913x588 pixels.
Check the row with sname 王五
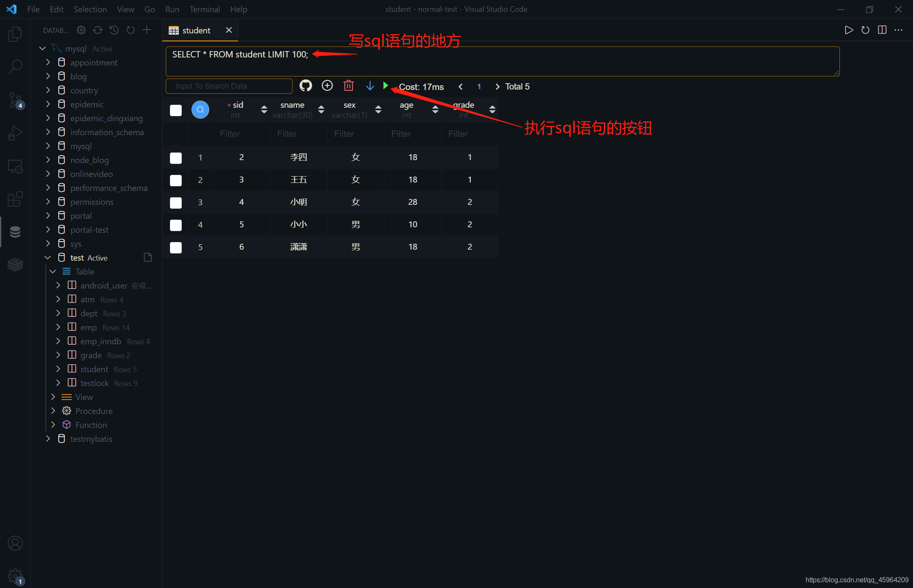pyautogui.click(x=176, y=180)
